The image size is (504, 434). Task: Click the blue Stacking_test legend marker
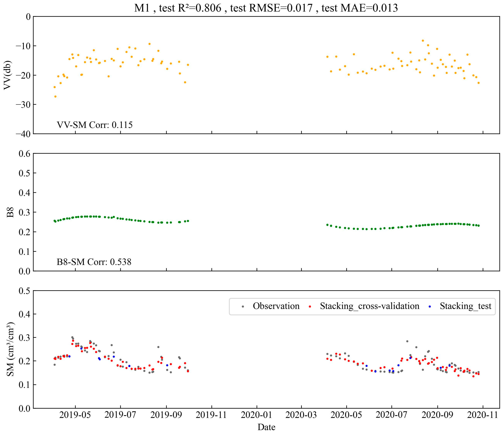point(430,307)
